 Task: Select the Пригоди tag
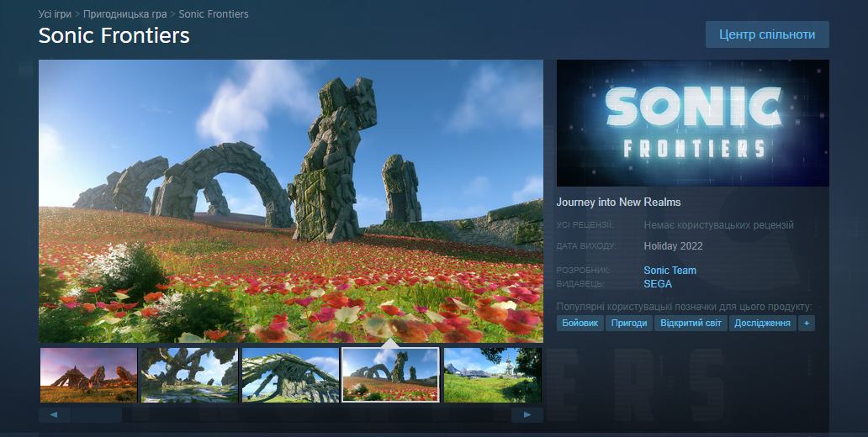(x=629, y=323)
